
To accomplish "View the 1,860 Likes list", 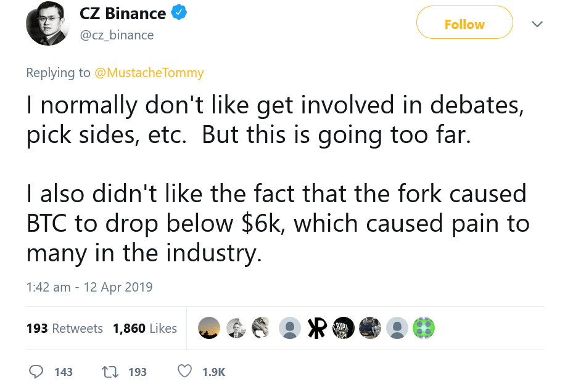I will click(x=143, y=329).
